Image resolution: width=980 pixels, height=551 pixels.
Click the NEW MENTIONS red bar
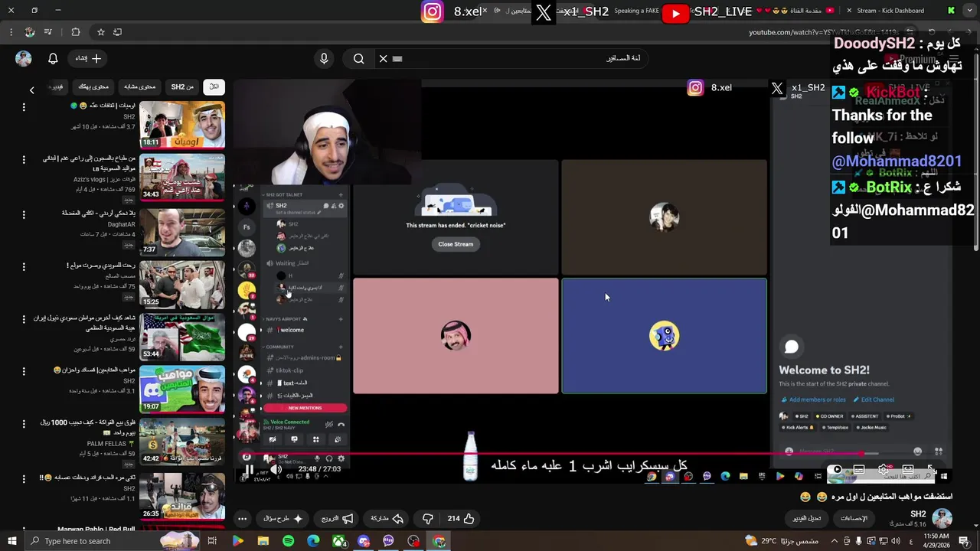[x=305, y=408]
